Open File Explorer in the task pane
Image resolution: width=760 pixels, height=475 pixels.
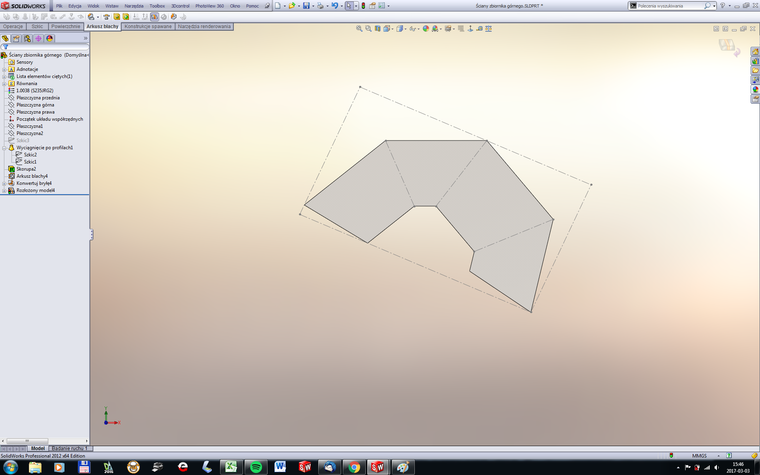(755, 70)
